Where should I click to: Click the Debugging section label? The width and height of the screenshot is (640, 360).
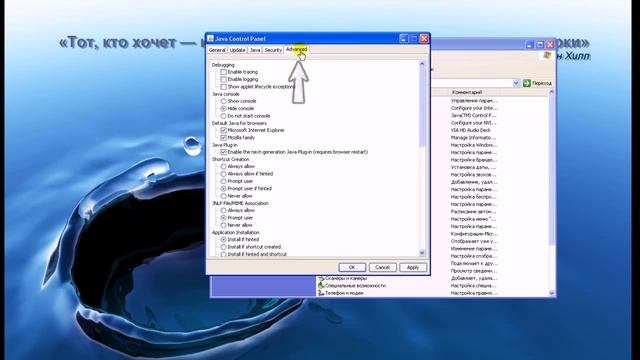tap(223, 65)
